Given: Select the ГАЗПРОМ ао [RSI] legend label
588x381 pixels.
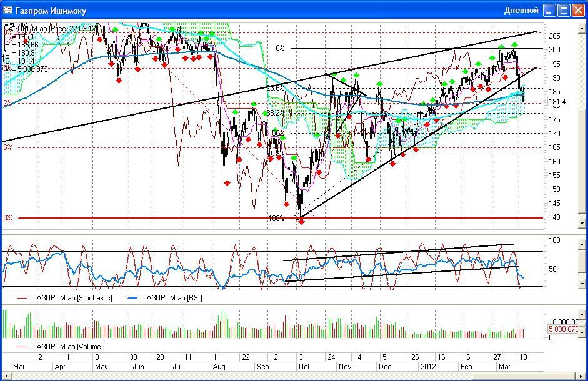Looking at the screenshot, I should point(172,298).
